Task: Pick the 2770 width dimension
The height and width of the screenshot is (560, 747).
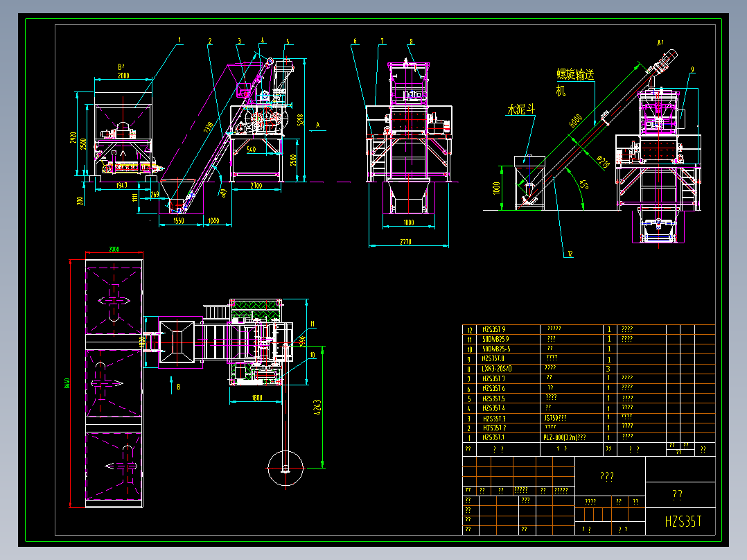Action: (405, 242)
